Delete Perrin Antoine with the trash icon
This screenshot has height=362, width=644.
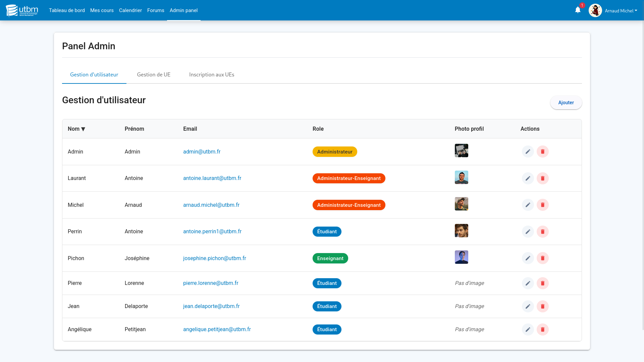pos(543,232)
